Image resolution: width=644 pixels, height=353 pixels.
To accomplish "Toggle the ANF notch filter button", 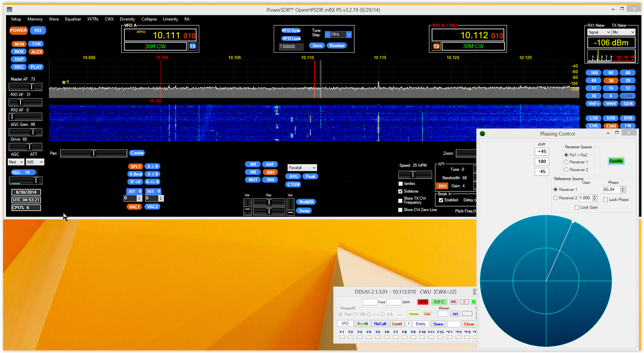I will point(270,164).
